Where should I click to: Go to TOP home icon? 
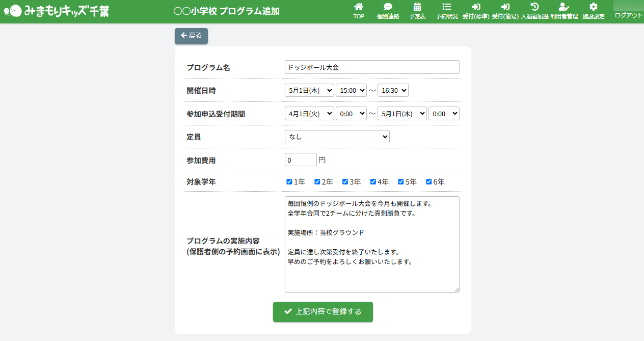[x=359, y=7]
